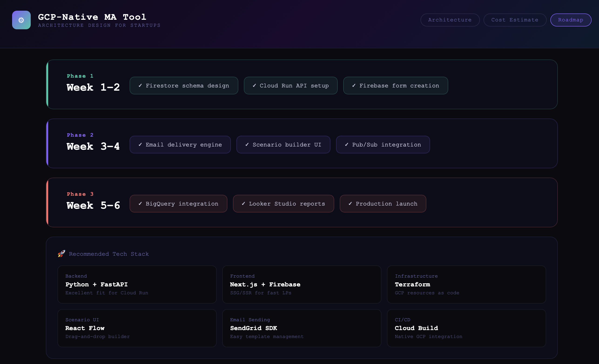Select the Scenario builder UI chip
The width and height of the screenshot is (599, 364).
click(x=283, y=145)
